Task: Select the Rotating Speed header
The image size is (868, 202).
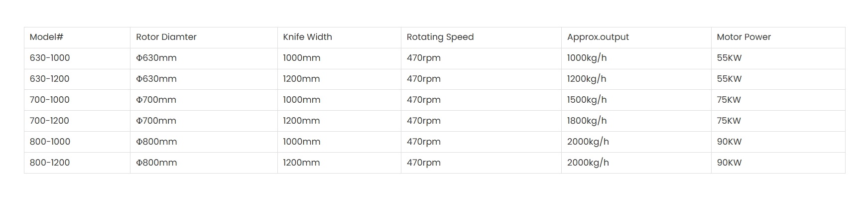Action: coord(481,37)
